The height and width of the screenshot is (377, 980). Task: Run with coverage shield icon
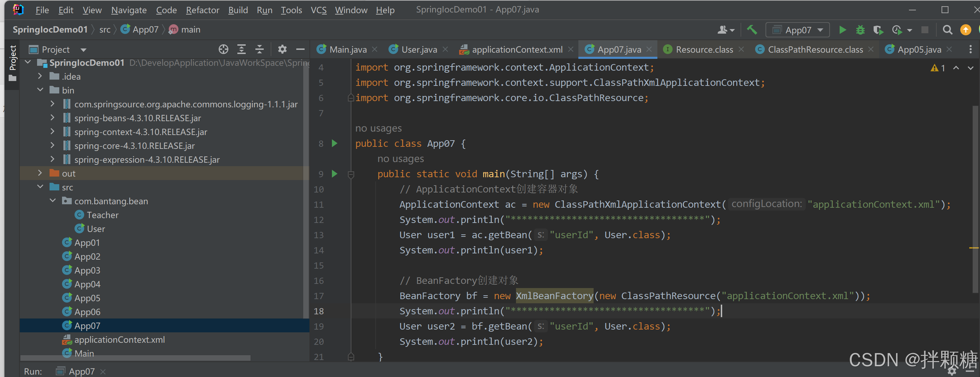(878, 30)
